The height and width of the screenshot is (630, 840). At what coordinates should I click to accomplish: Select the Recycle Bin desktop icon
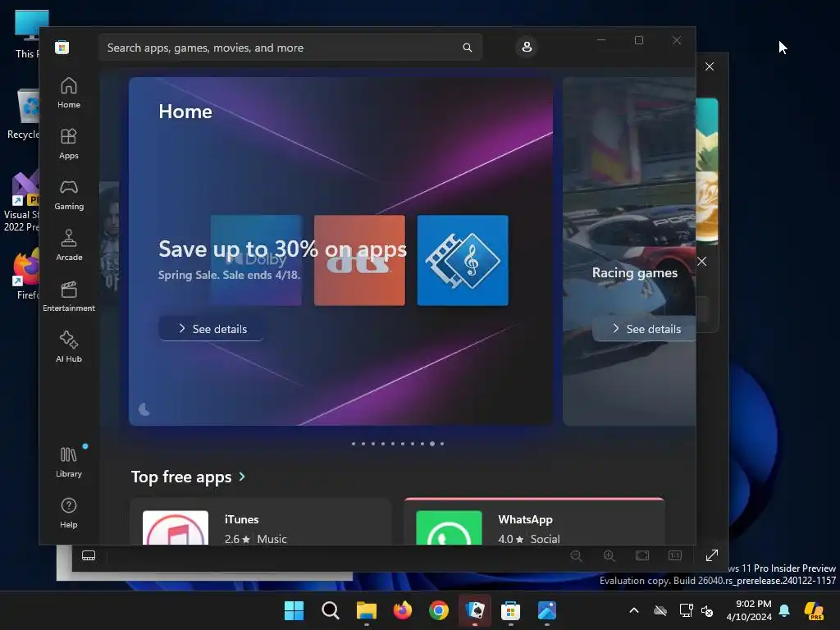(22, 113)
